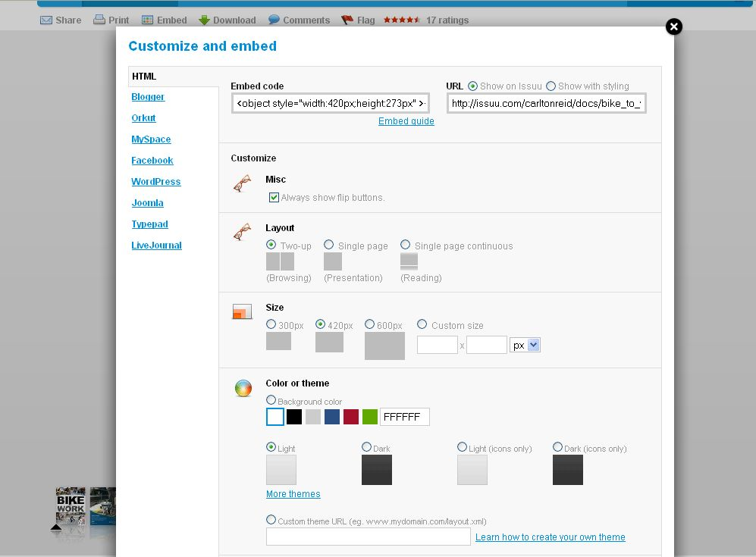Select Show with styling radio button
Screen dimensions: 756x557
coord(551,86)
